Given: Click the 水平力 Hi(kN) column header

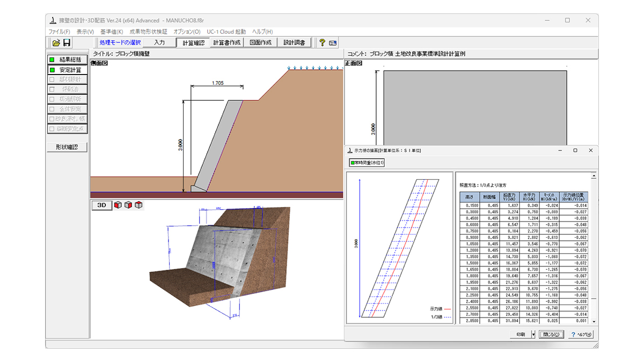Looking at the screenshot, I should pyautogui.click(x=529, y=197).
